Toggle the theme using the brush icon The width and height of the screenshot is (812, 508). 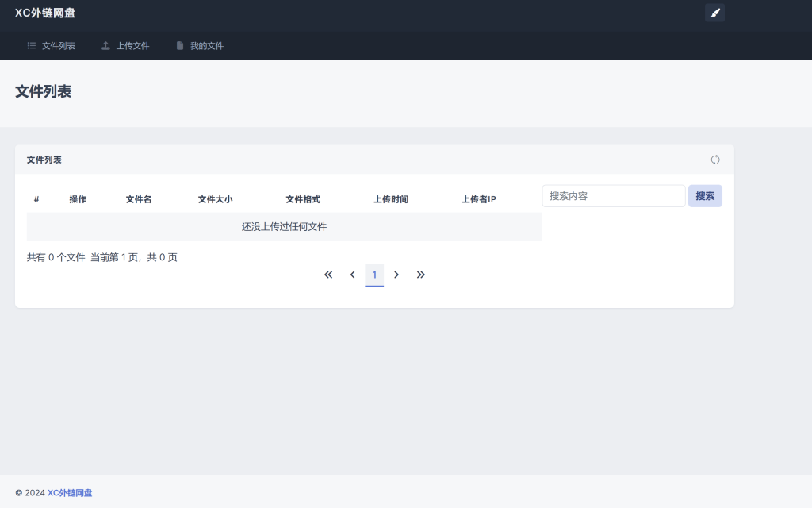coord(714,13)
